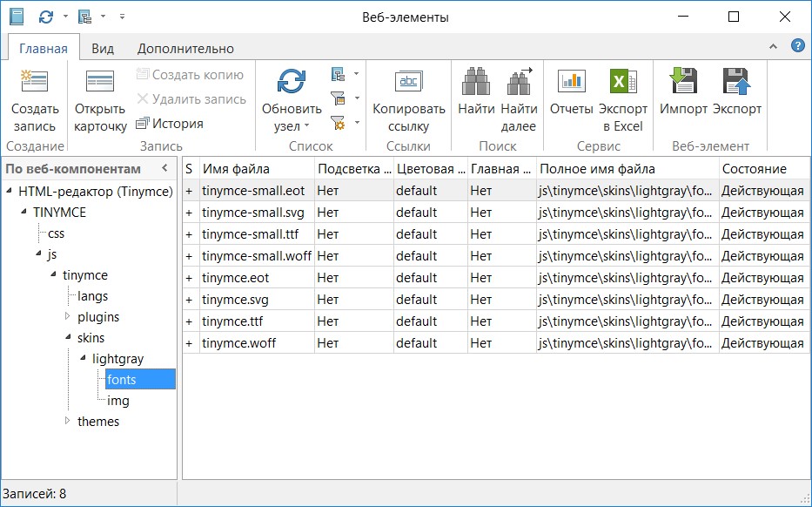The height and width of the screenshot is (507, 812).
Task: Select the tinymce.svg file name
Action: pos(235,300)
